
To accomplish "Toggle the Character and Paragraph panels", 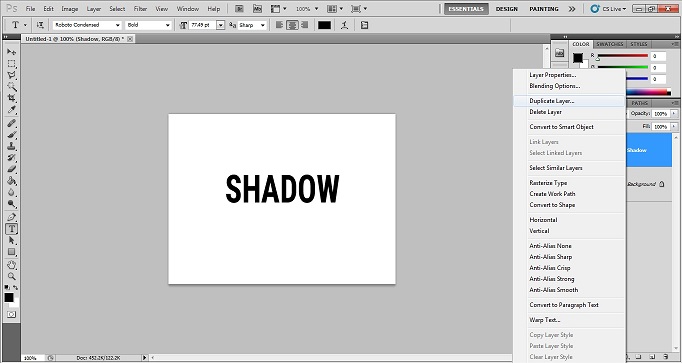I will pyautogui.click(x=364, y=25).
